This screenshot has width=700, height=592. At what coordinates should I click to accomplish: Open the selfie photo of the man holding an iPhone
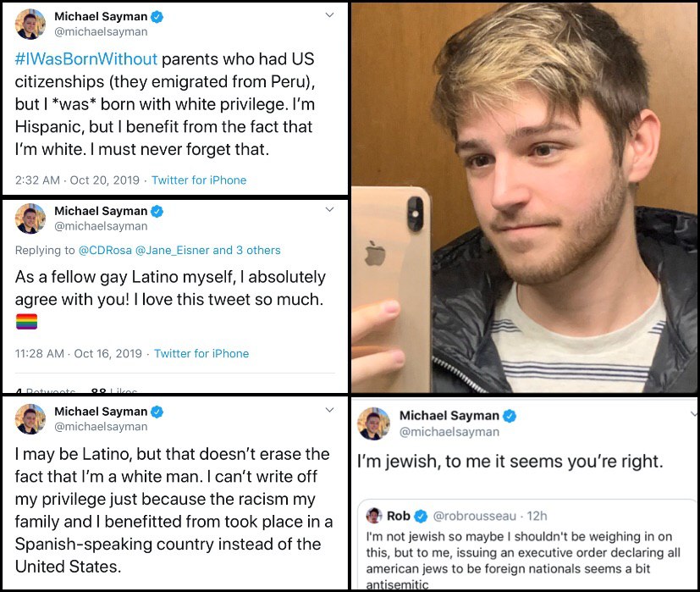click(525, 197)
